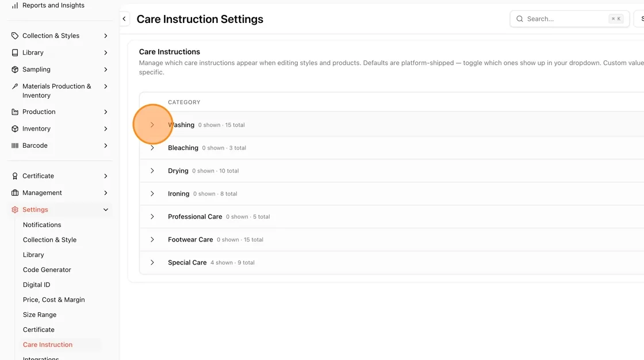Expand the Footwear Care category chevron
This screenshot has width=644, height=360.
point(152,240)
